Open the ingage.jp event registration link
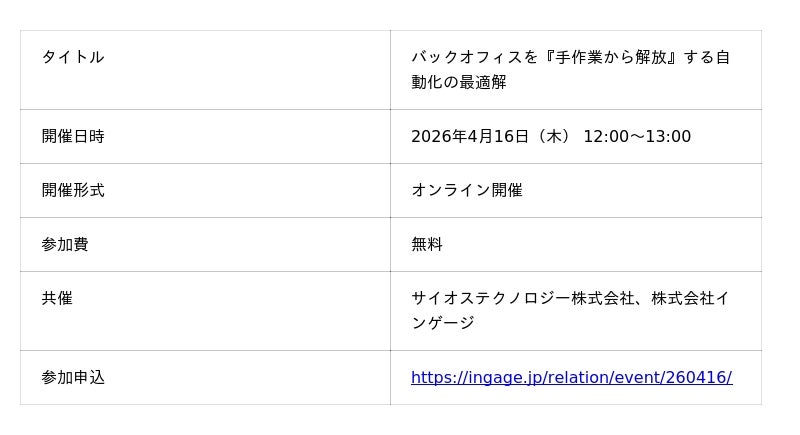This screenshot has width=800, height=435. click(571, 377)
